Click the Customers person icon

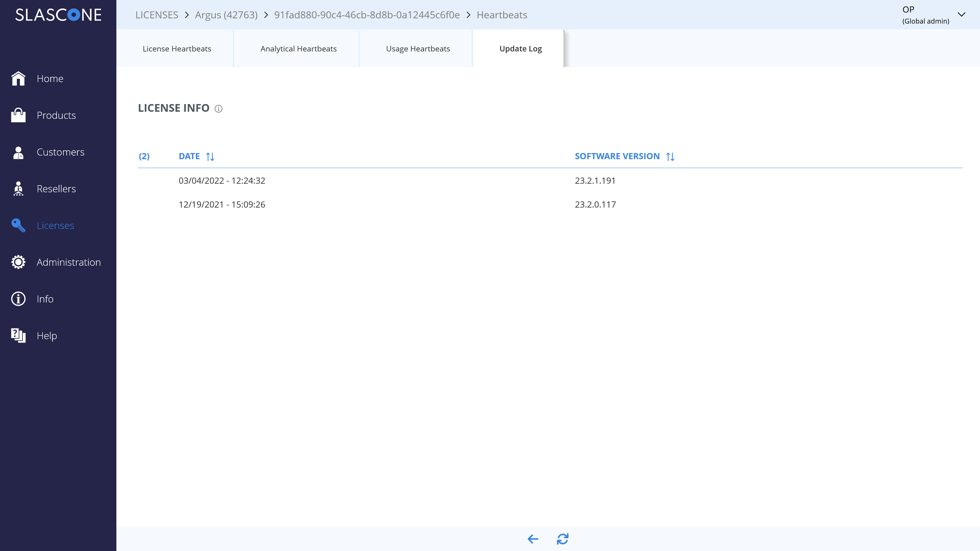pyautogui.click(x=18, y=152)
